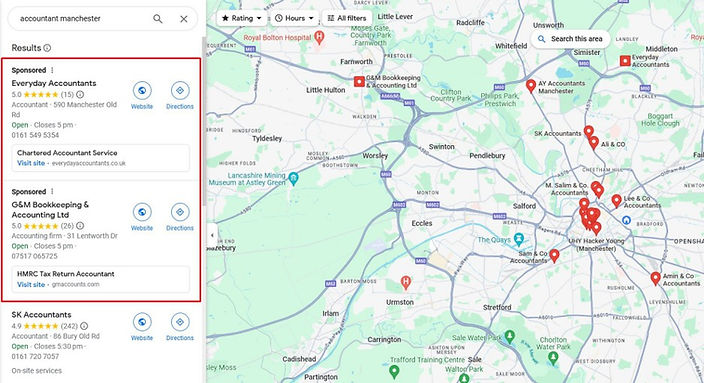
Task: Click Chorlton Water Park green marker
Action: tap(553, 358)
